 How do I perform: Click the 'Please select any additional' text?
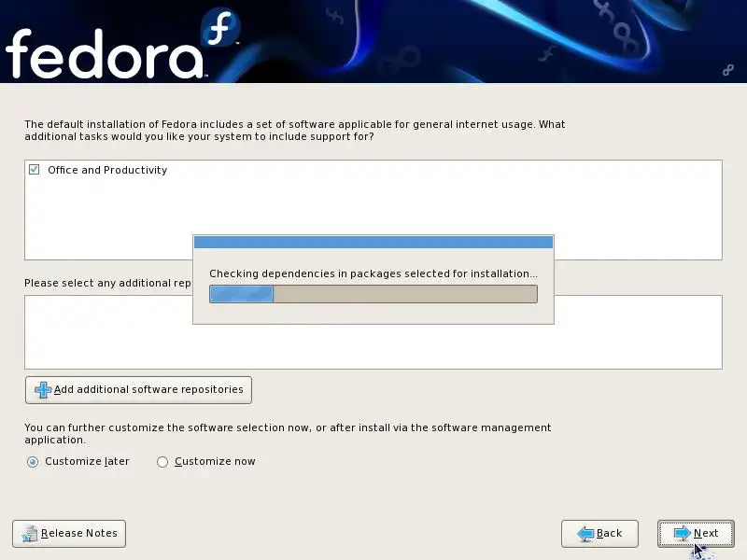point(108,283)
